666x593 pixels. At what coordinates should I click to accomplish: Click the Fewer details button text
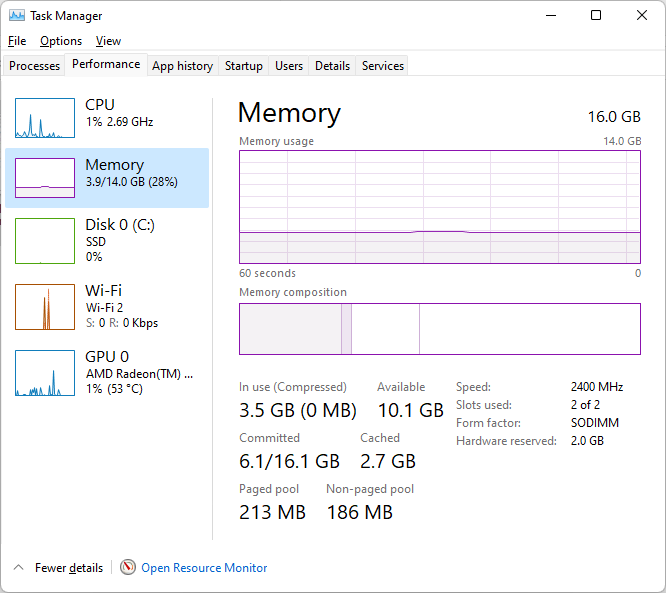69,568
